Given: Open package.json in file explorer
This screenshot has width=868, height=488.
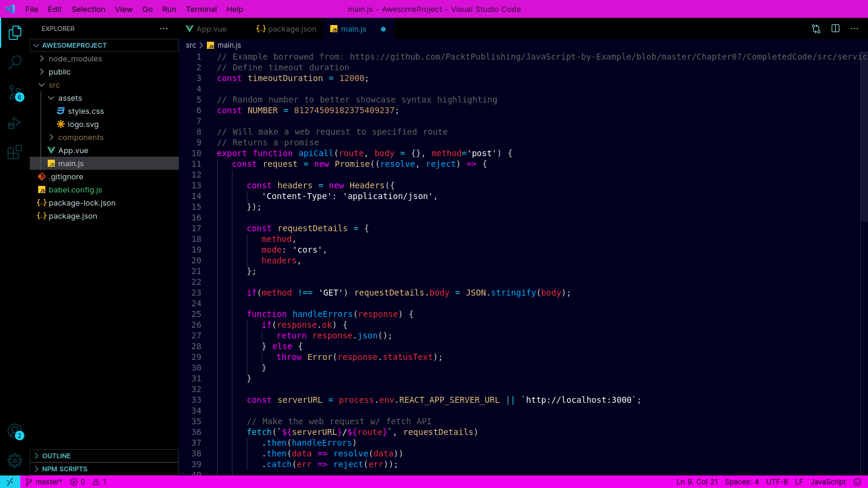Looking at the screenshot, I should click(104, 216).
